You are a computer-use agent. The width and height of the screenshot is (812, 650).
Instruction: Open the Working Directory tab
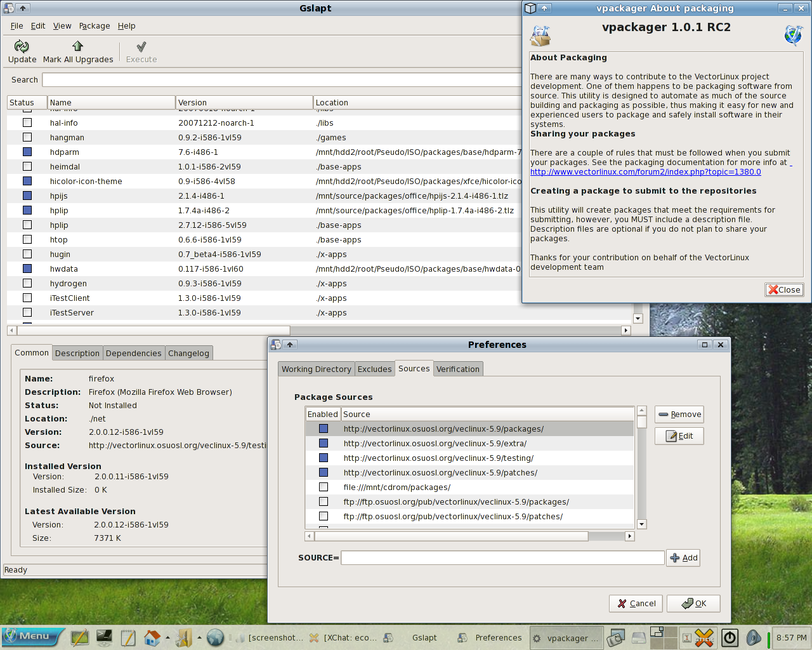[x=317, y=369]
